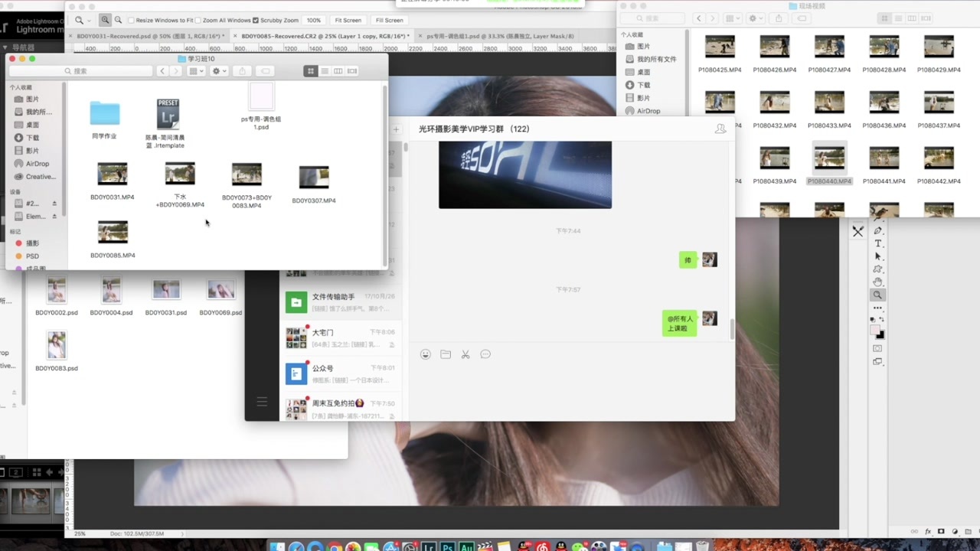The width and height of the screenshot is (980, 551).
Task: Select the Lr preset .lrtemplate file
Action: coord(168,113)
